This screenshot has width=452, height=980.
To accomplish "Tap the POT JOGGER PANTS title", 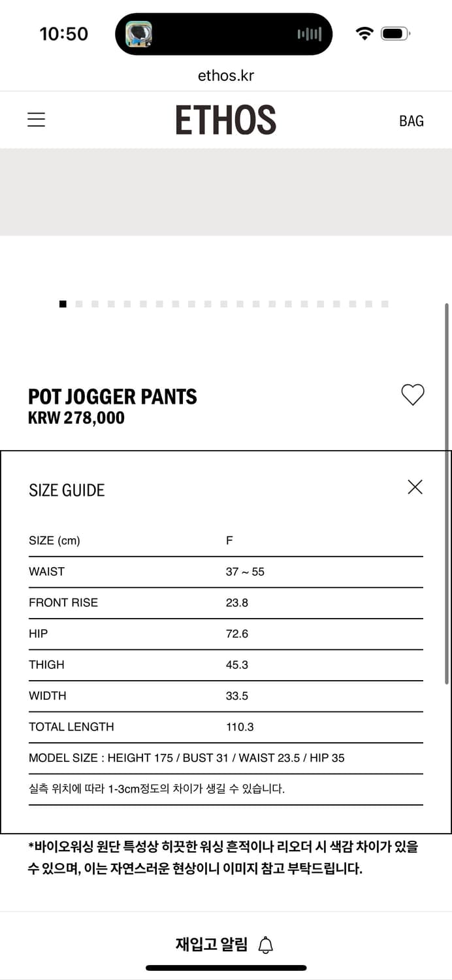I will pyautogui.click(x=112, y=397).
